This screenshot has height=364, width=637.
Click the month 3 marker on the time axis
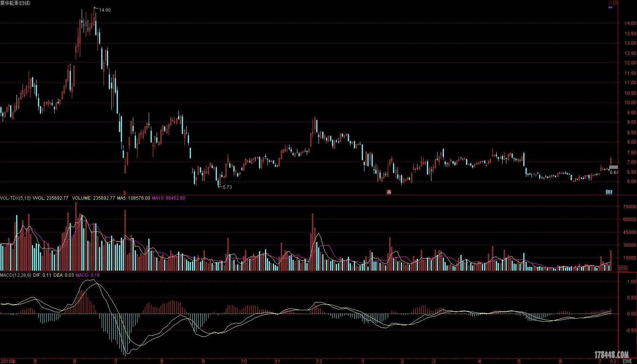[434, 361]
